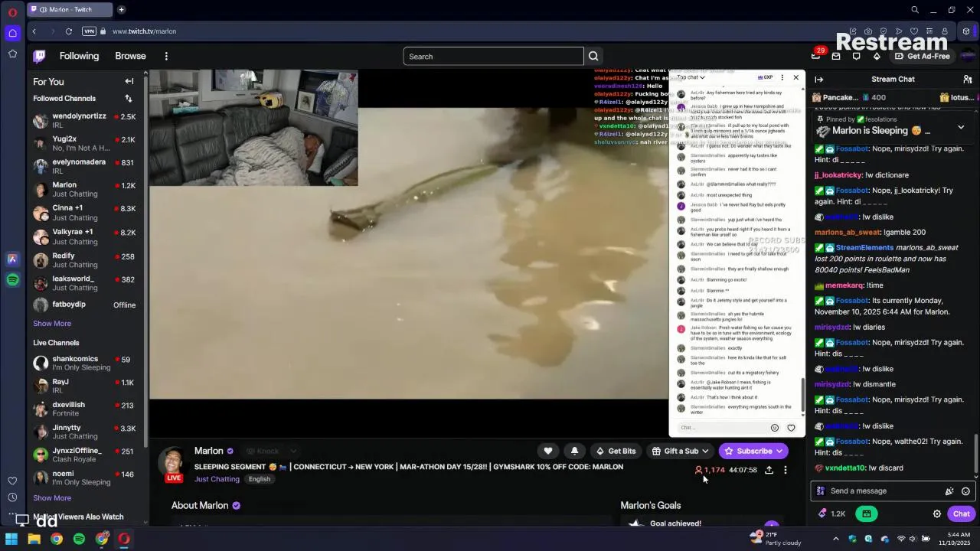
Task: Follow heart button for Marlon
Action: point(547,452)
